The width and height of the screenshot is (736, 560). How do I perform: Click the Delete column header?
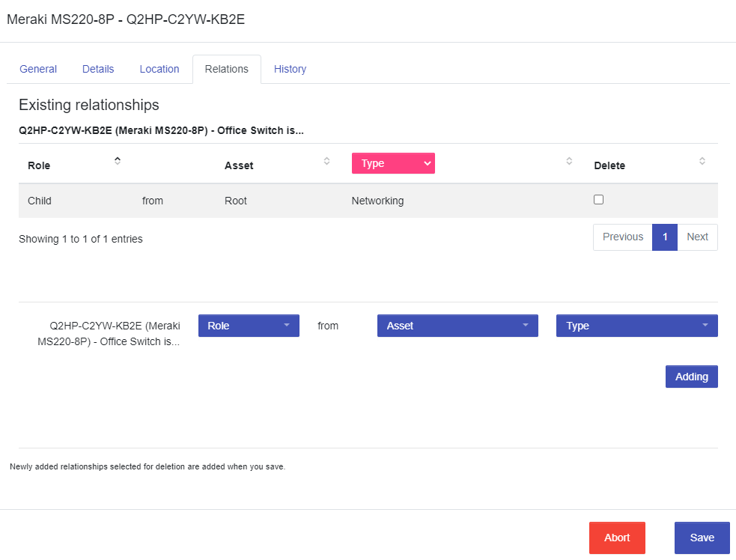pos(609,165)
